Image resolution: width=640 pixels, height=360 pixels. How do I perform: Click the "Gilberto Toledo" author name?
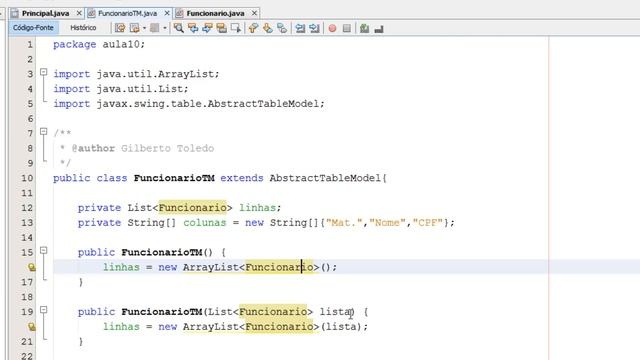pyautogui.click(x=167, y=148)
